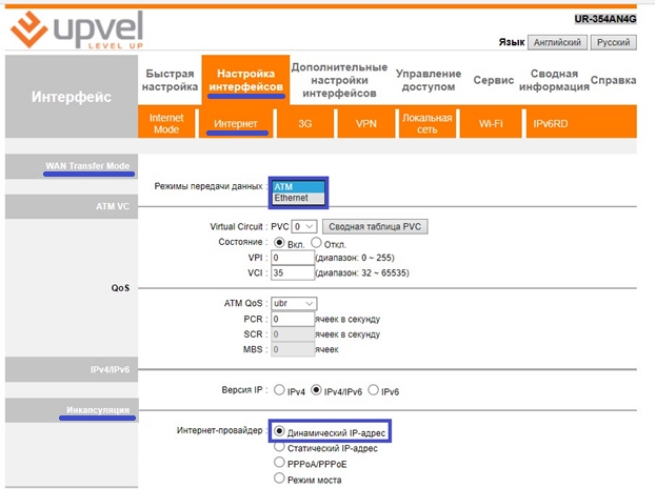Select IPv6 as IP version

tap(373, 390)
